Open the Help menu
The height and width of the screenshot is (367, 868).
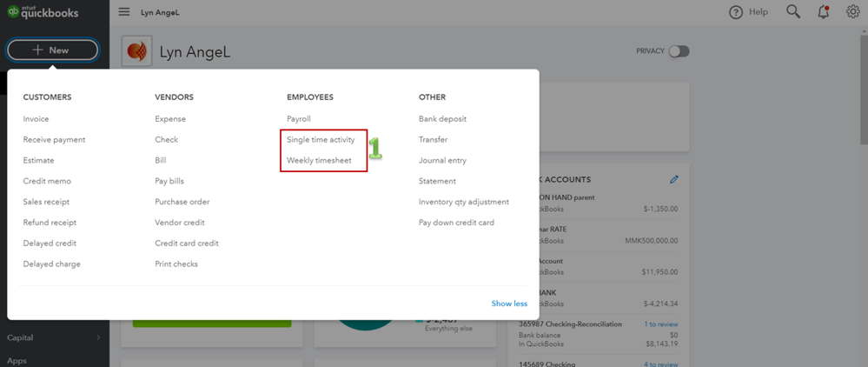[748, 12]
